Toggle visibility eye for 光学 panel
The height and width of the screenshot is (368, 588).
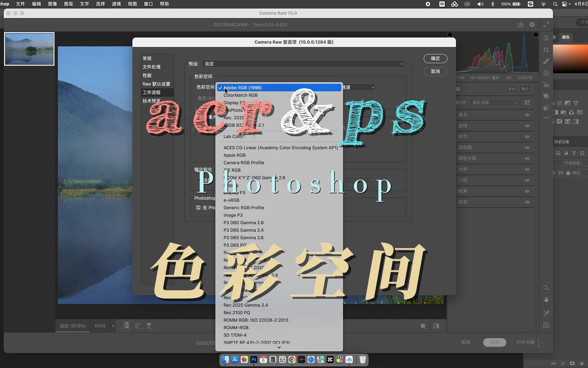(527, 169)
